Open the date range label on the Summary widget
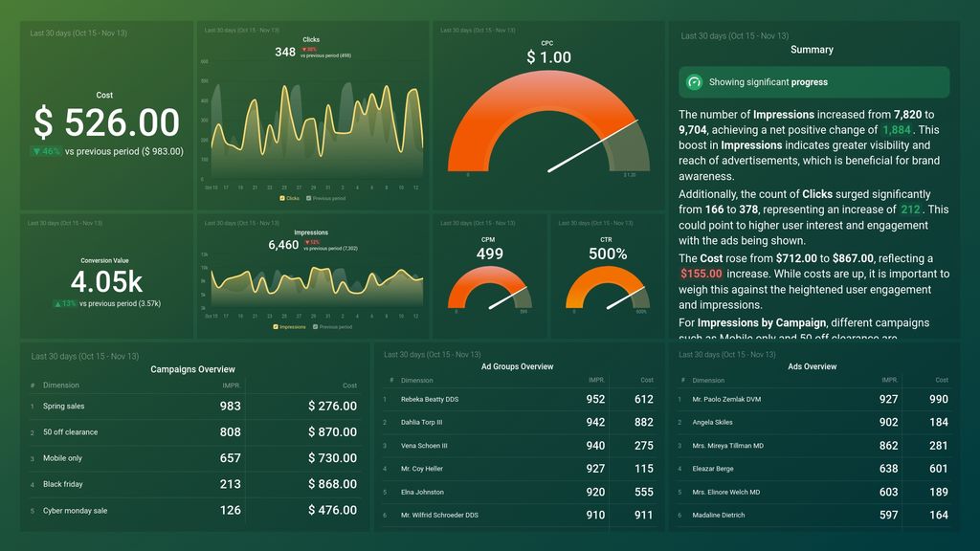The height and width of the screenshot is (551, 980). click(734, 36)
